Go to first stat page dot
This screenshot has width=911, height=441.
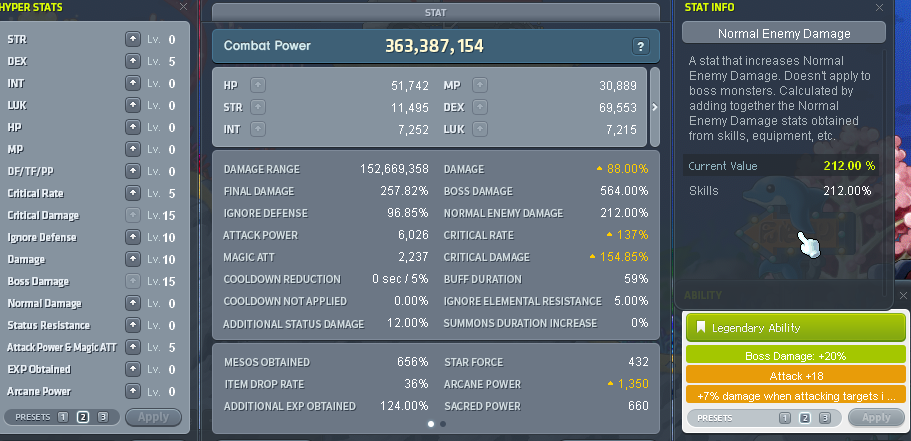[x=431, y=424]
